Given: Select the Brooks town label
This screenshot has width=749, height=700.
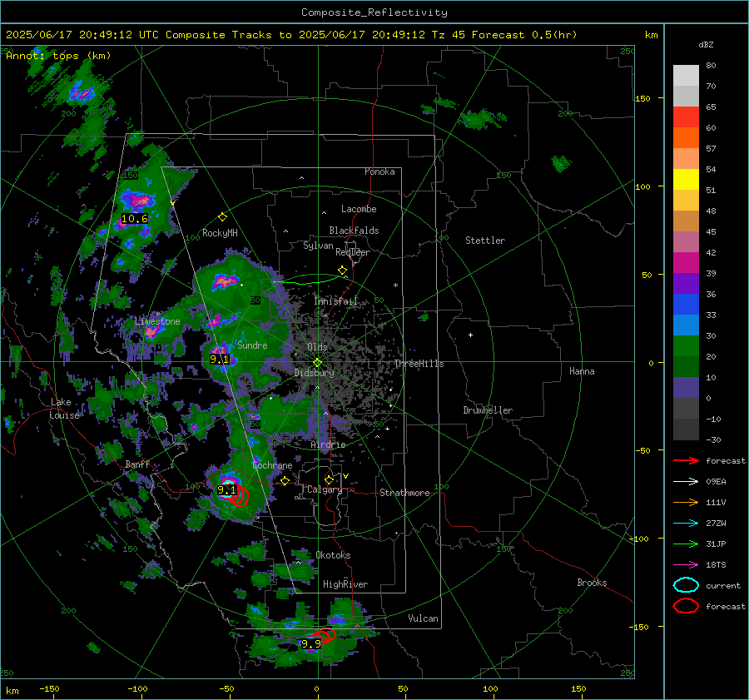Looking at the screenshot, I should click(x=592, y=583).
